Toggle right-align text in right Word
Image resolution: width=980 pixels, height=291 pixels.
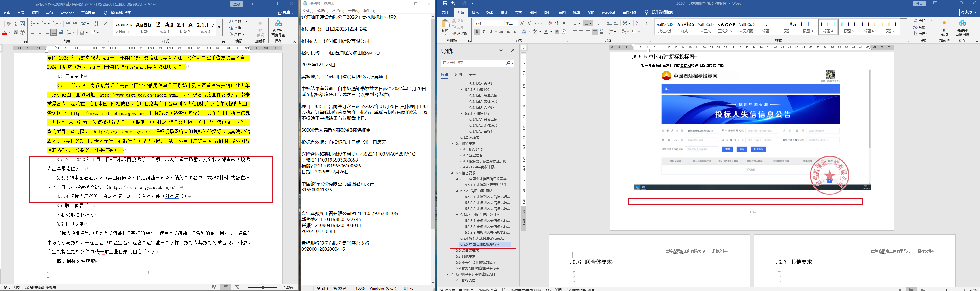[588, 32]
